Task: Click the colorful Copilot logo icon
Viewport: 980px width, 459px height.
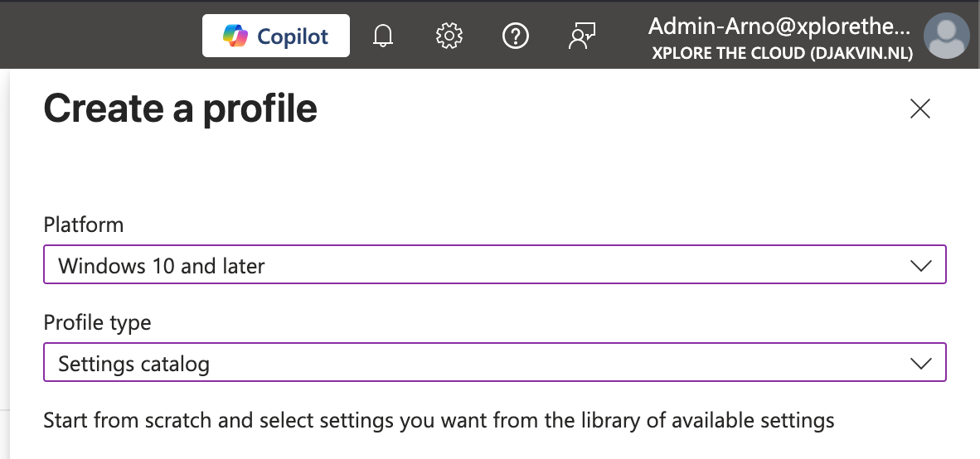Action: click(236, 36)
